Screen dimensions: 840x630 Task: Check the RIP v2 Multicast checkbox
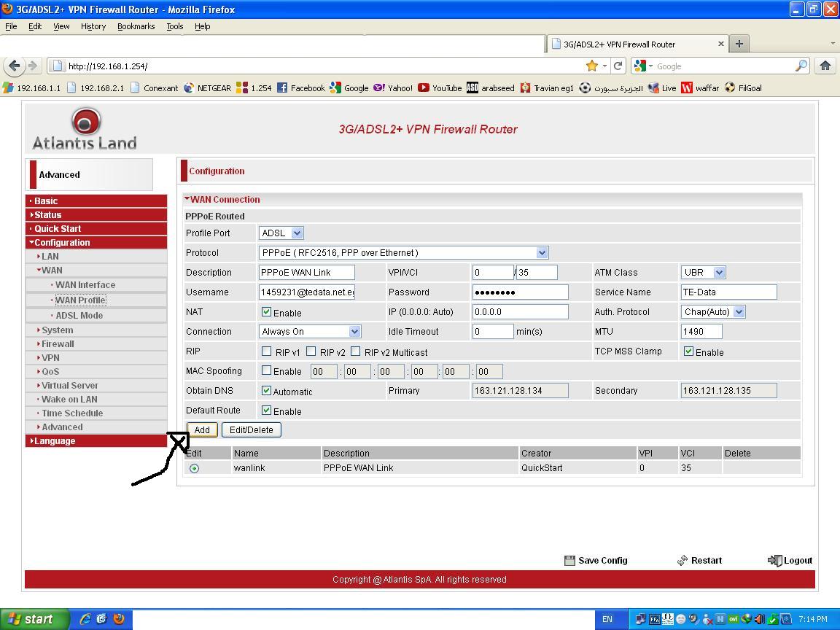355,351
